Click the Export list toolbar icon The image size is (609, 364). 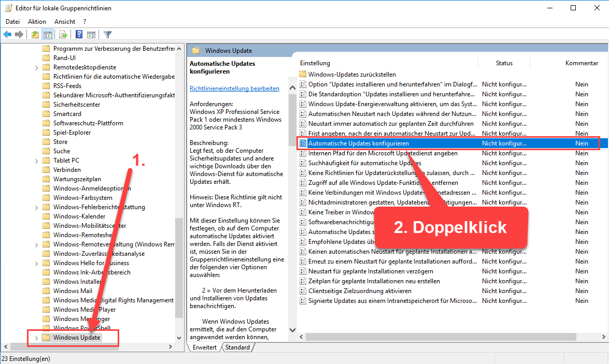click(x=63, y=35)
